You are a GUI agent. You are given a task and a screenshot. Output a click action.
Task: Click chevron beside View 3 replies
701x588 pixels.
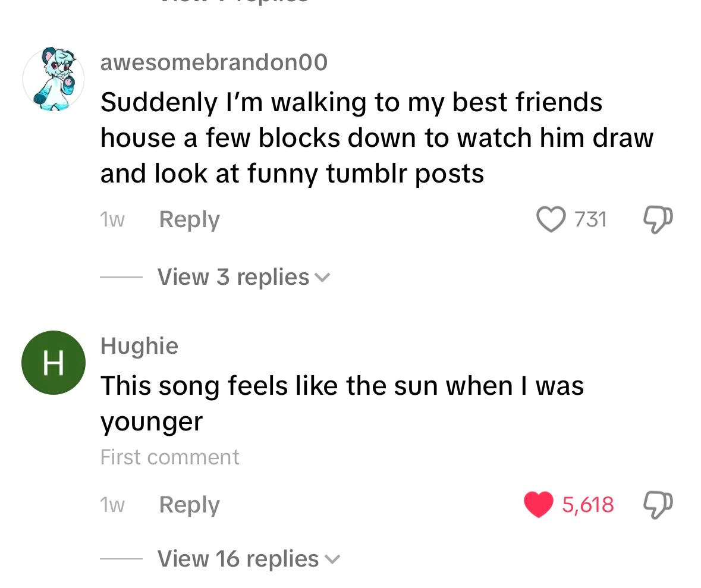tap(322, 278)
